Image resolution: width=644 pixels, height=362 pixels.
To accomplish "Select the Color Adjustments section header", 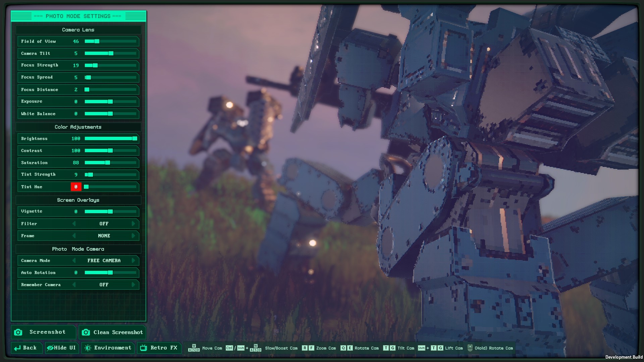I will 78,127.
